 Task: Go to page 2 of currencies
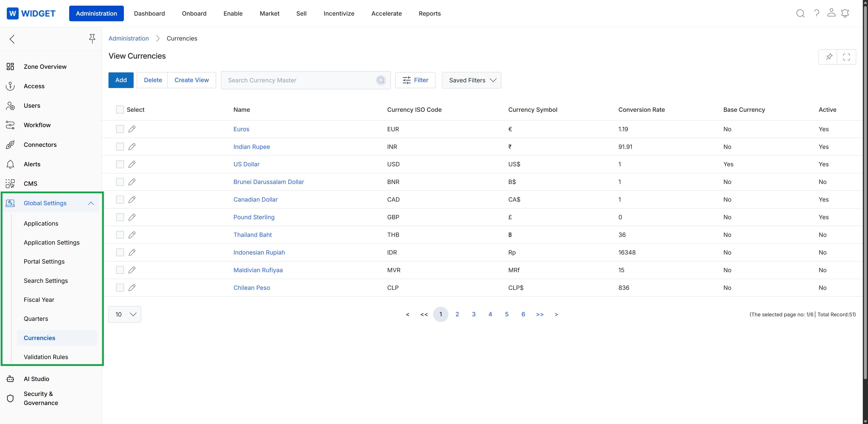[x=457, y=314]
